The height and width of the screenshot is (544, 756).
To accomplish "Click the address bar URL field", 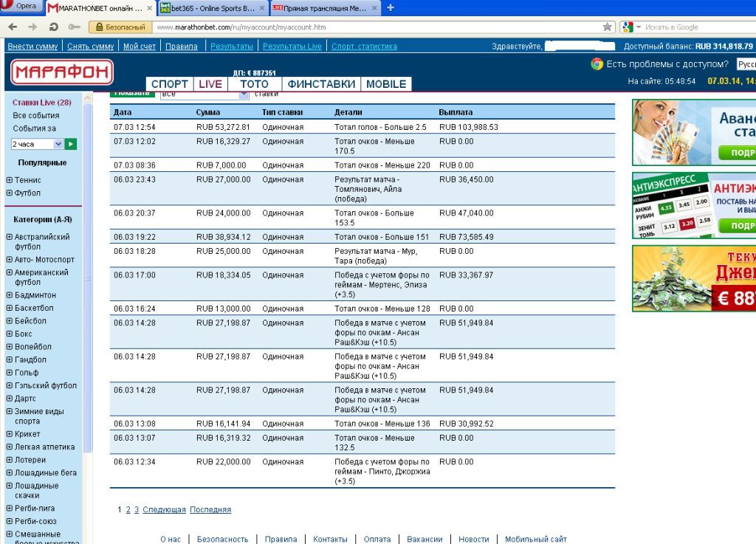I will click(x=376, y=27).
